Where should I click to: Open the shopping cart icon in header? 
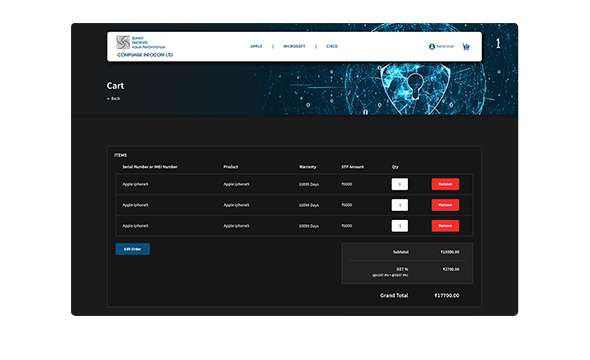tap(466, 47)
